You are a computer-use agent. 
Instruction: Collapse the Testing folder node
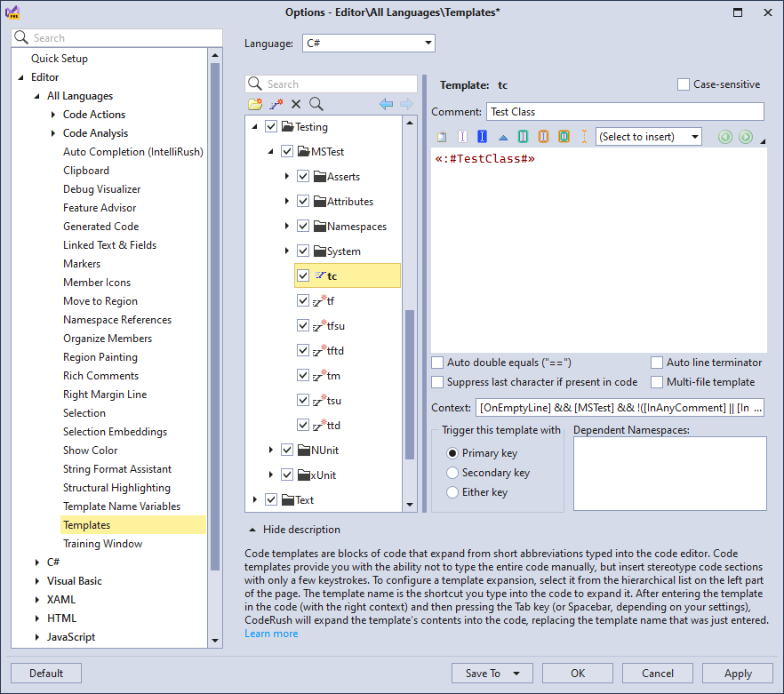click(254, 127)
